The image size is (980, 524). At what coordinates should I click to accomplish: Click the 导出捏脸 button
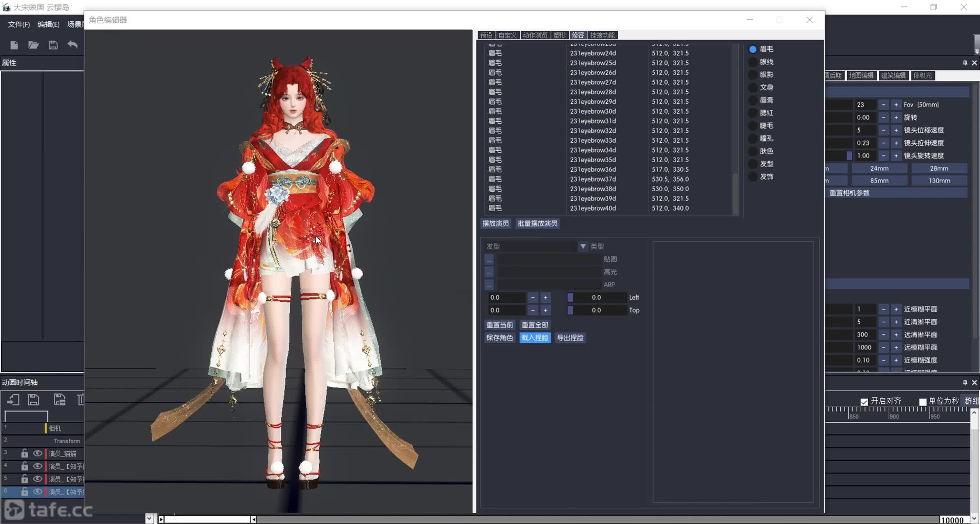pyautogui.click(x=570, y=338)
